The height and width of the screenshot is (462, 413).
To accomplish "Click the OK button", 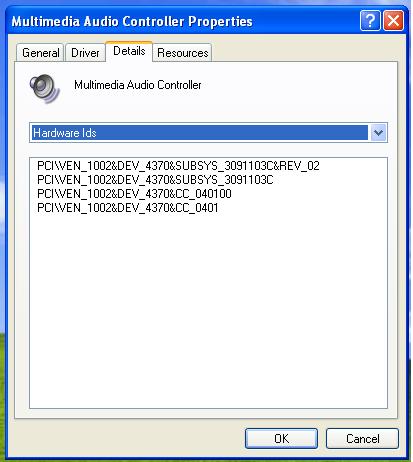I will tap(281, 439).
